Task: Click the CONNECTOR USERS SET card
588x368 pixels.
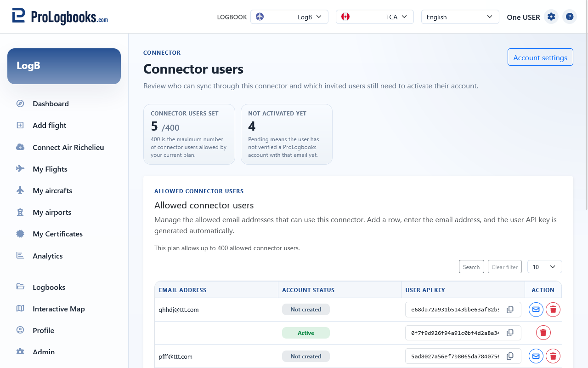Action: (x=189, y=134)
